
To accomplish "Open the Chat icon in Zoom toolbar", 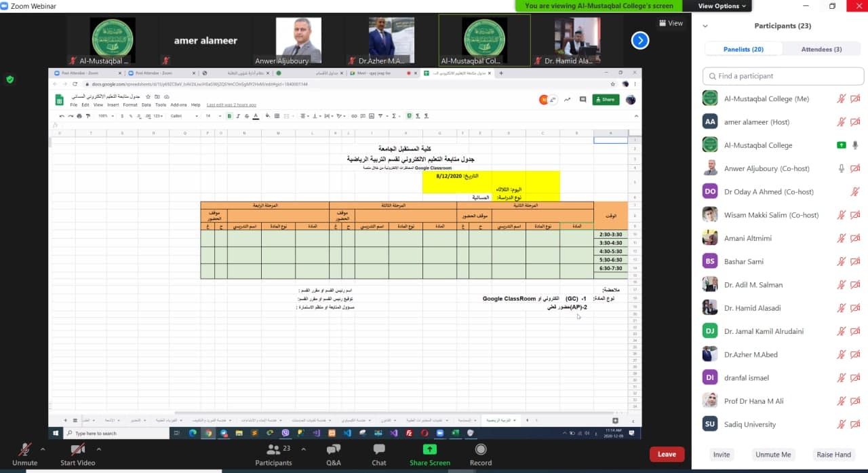I will (379, 449).
